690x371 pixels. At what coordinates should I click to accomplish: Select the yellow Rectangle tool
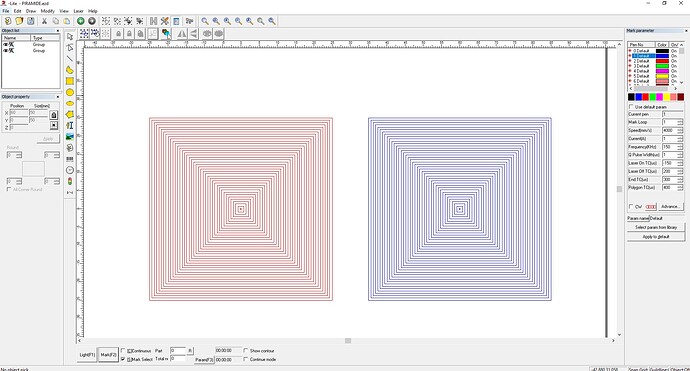70,81
